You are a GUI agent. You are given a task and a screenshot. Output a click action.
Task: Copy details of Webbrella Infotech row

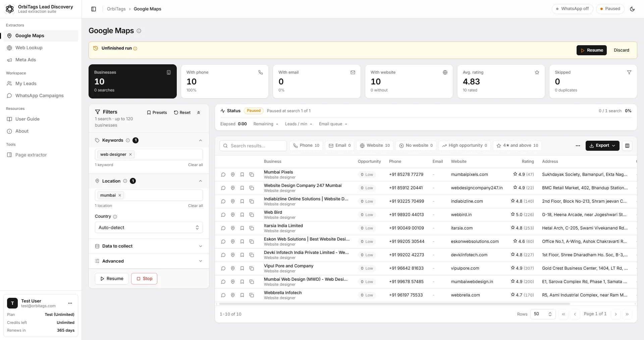coord(251,295)
